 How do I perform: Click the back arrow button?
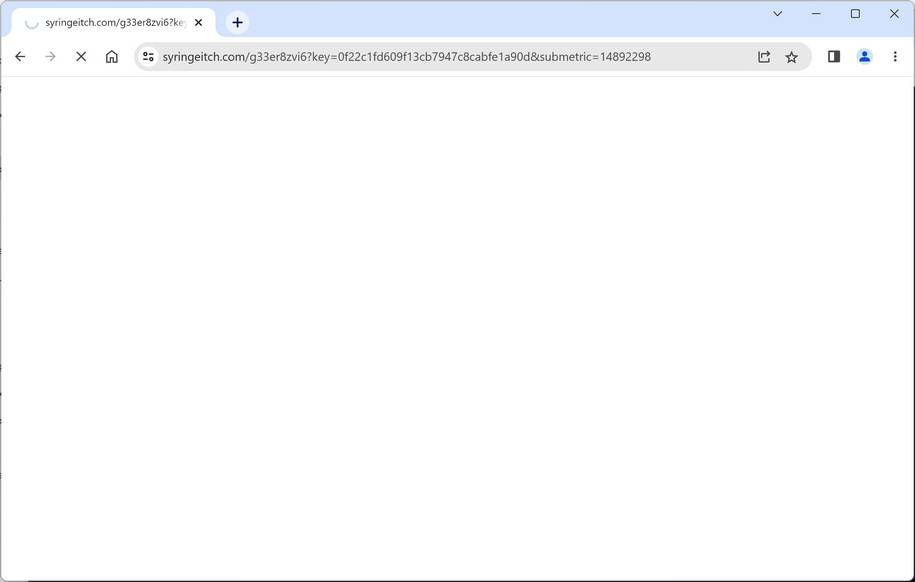pos(20,56)
